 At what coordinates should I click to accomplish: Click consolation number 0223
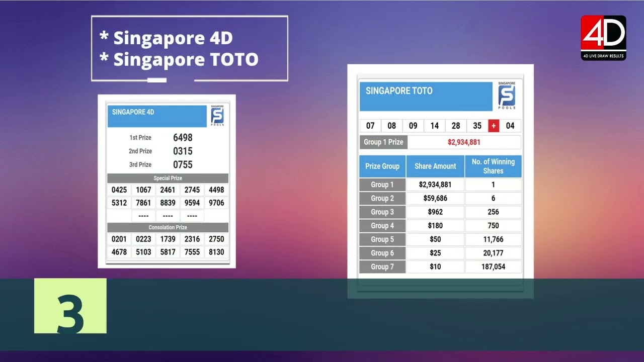tap(143, 239)
